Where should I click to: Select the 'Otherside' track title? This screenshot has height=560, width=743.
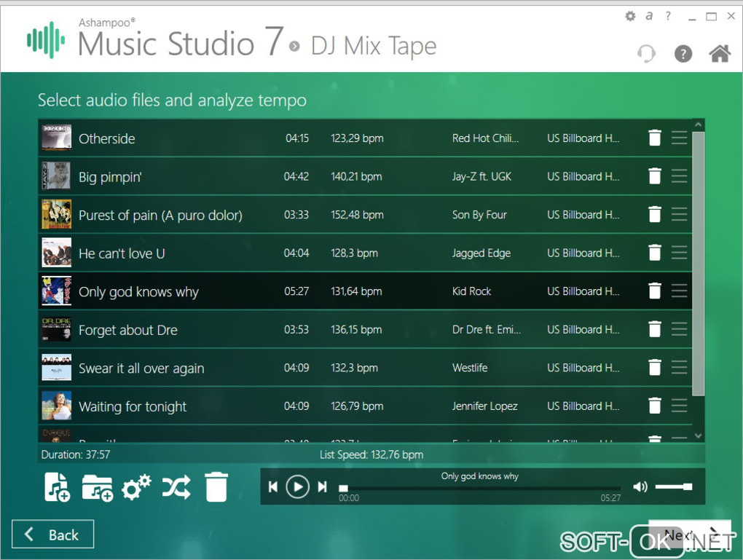pyautogui.click(x=106, y=138)
